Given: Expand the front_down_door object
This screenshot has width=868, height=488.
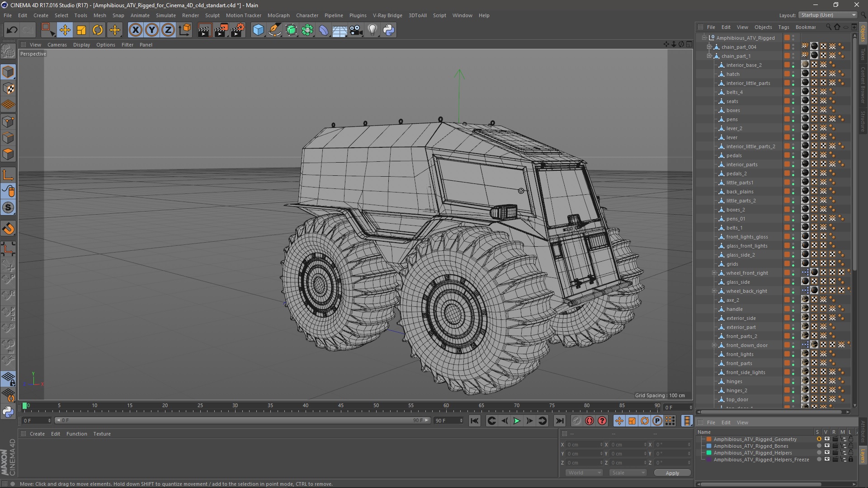Looking at the screenshot, I should click(x=714, y=345).
